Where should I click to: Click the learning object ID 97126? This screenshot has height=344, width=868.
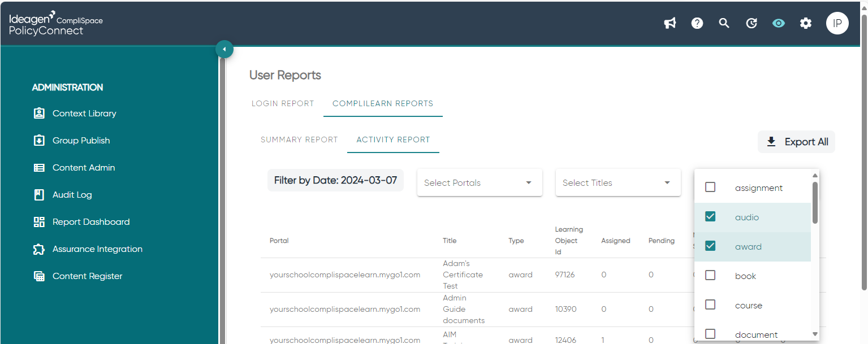pos(565,275)
